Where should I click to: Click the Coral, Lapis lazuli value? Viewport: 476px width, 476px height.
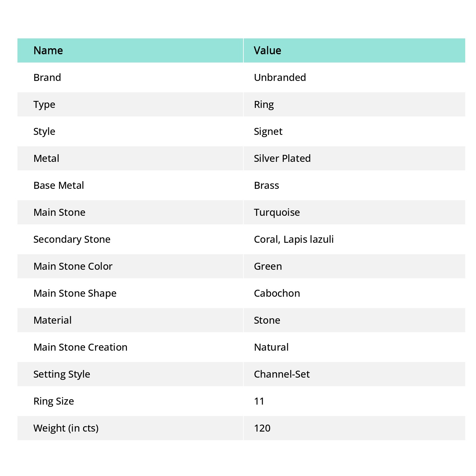point(294,239)
